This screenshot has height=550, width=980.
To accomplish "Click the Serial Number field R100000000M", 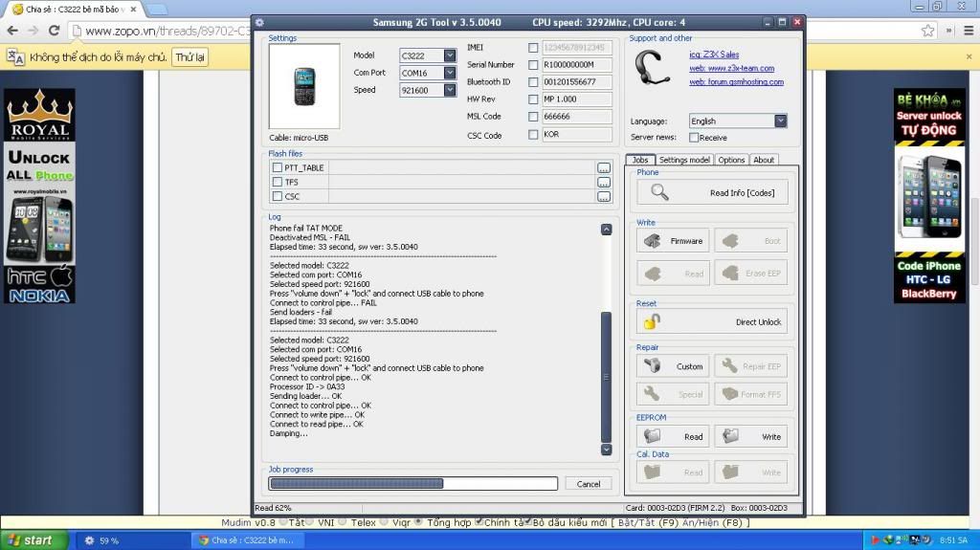I will pyautogui.click(x=577, y=64).
